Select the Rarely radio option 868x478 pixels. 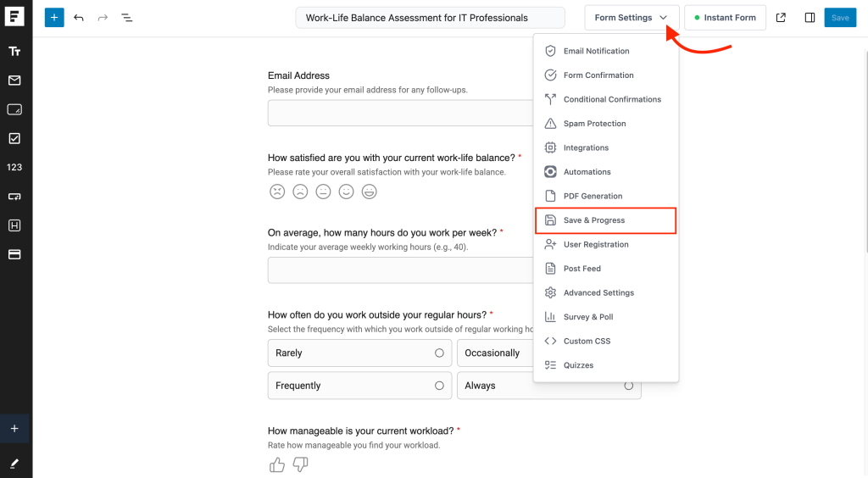pyautogui.click(x=359, y=353)
